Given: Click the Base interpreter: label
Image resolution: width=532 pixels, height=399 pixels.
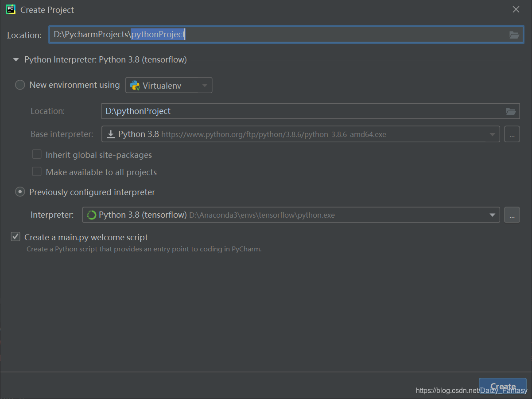Looking at the screenshot, I should [x=62, y=134].
